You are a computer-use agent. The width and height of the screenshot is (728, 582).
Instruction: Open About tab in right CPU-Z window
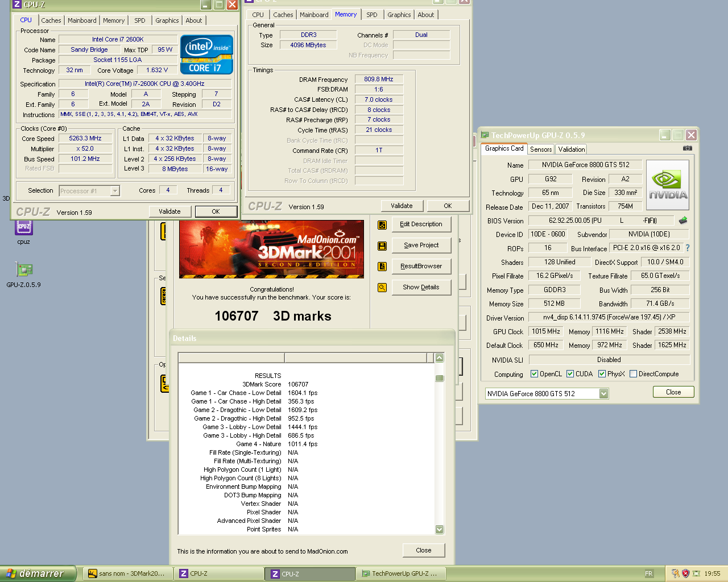pos(426,15)
